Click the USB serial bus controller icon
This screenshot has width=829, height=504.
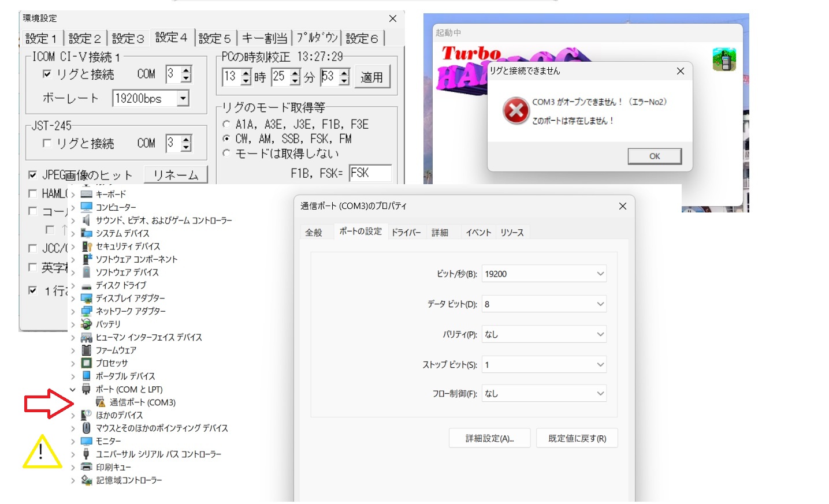coord(87,454)
